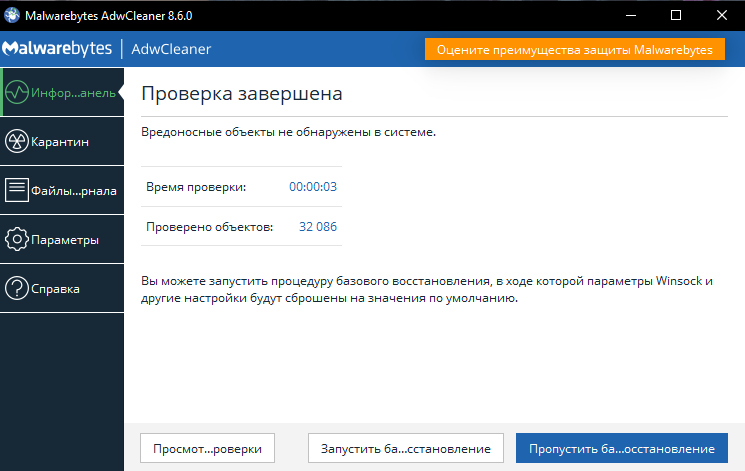Click the Пропустить ба...осстановление button

tap(622, 448)
